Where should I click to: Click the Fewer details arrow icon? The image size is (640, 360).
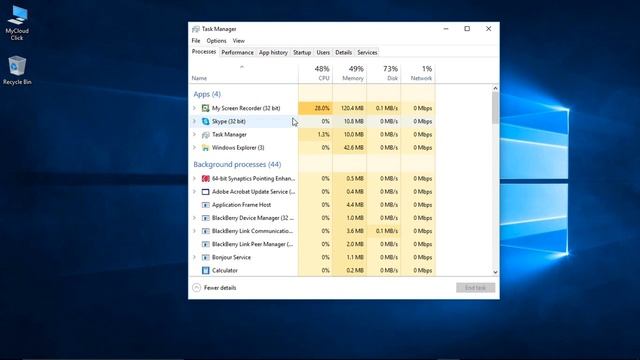pyautogui.click(x=196, y=288)
